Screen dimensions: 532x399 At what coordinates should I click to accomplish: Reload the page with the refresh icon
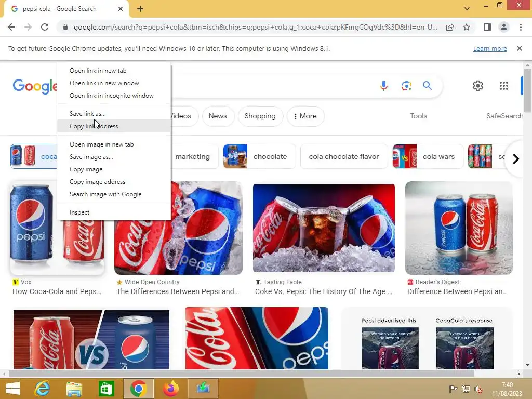(45, 27)
